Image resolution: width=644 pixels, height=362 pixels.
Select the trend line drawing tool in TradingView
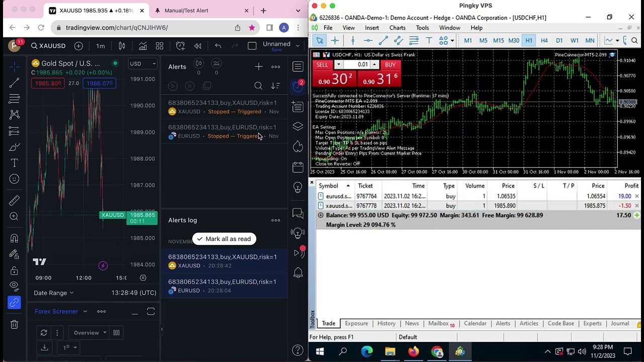14,82
